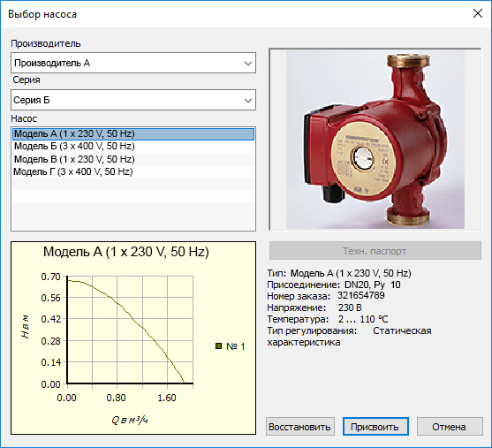This screenshot has height=448, width=492.
Task: Select Модель А (1 x 230 V, 50 Hz) in pump list
Action: (x=133, y=133)
